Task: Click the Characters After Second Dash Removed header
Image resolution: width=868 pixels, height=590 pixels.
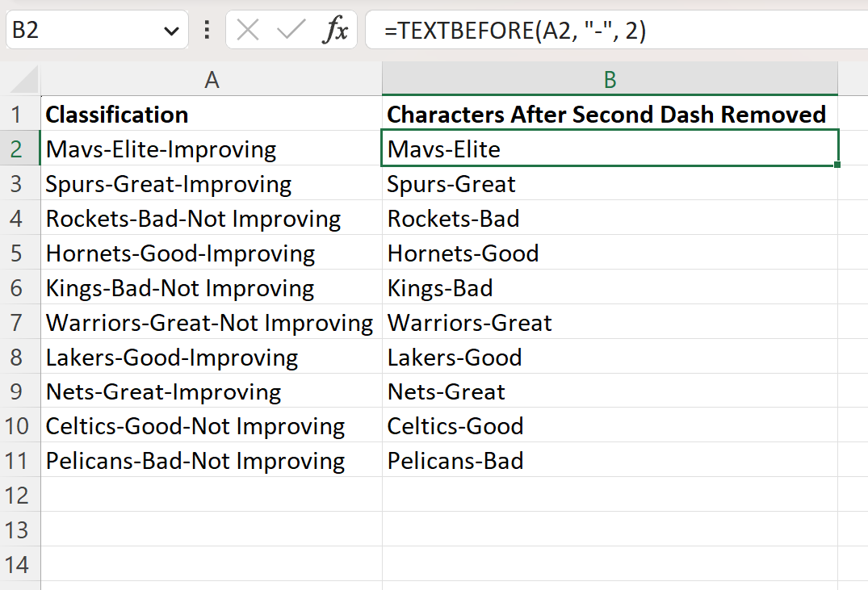Action: (x=609, y=114)
